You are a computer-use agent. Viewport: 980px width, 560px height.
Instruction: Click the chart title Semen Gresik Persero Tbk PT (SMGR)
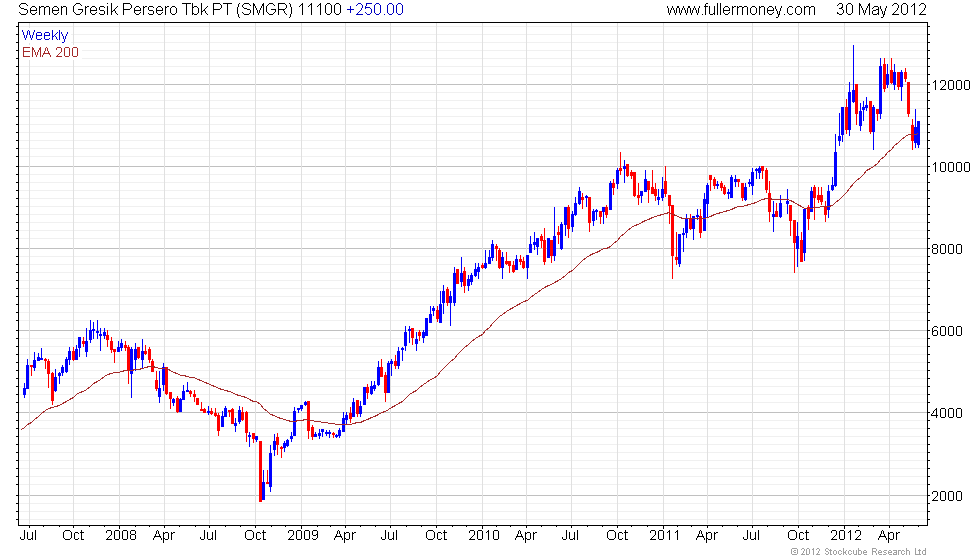click(x=156, y=9)
